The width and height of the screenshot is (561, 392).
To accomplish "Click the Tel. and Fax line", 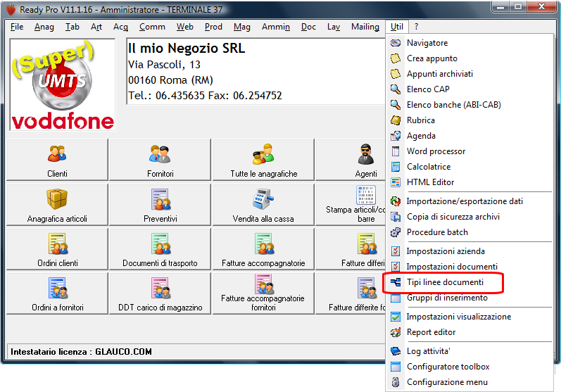I will pos(205,96).
